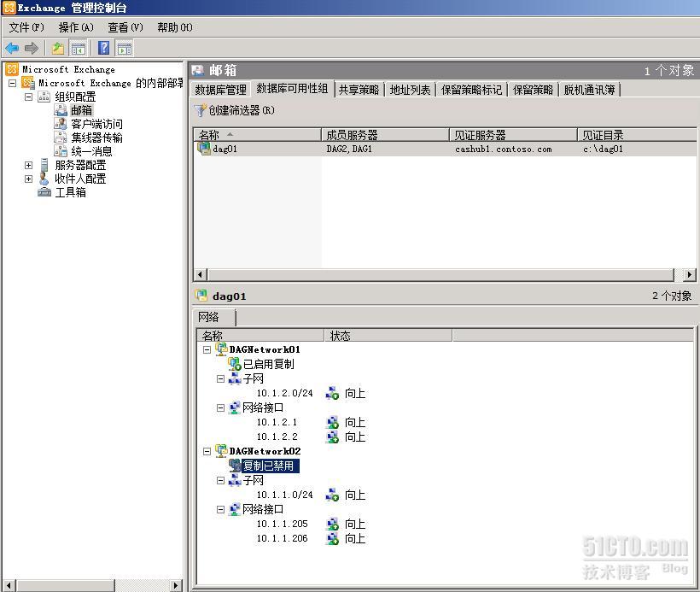
Task: Click the Forward arrow toolbar icon
Action: [32, 48]
